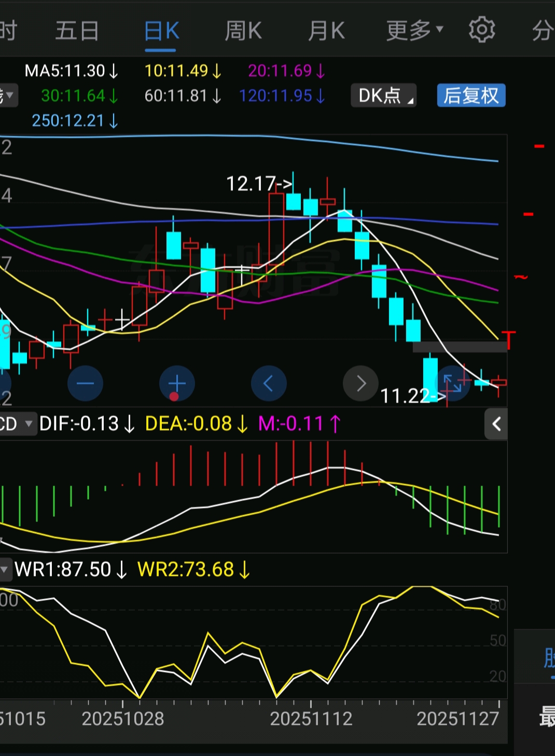
Task: Collapse side panel with left chevron
Action: (x=496, y=424)
